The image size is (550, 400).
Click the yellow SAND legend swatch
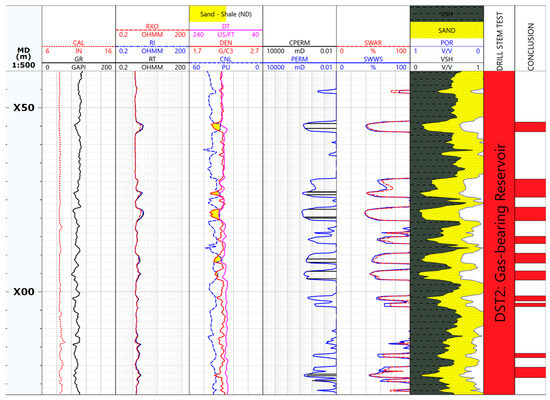[447, 31]
